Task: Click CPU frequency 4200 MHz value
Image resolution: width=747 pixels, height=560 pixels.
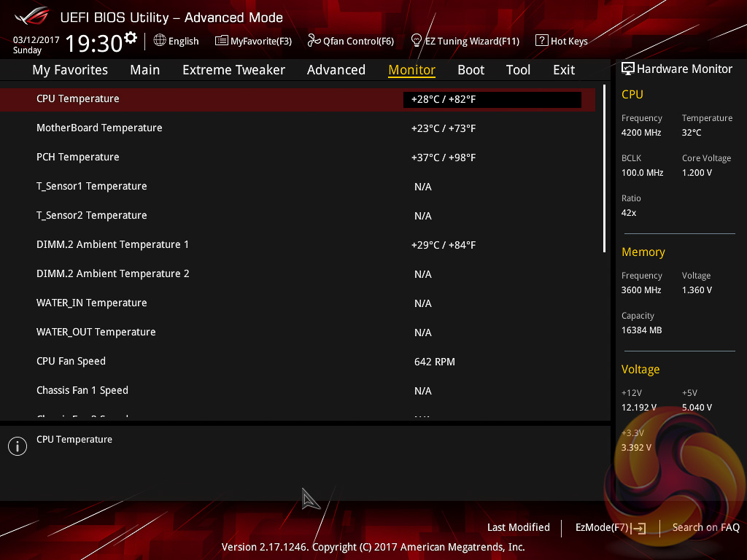Action: click(x=641, y=133)
